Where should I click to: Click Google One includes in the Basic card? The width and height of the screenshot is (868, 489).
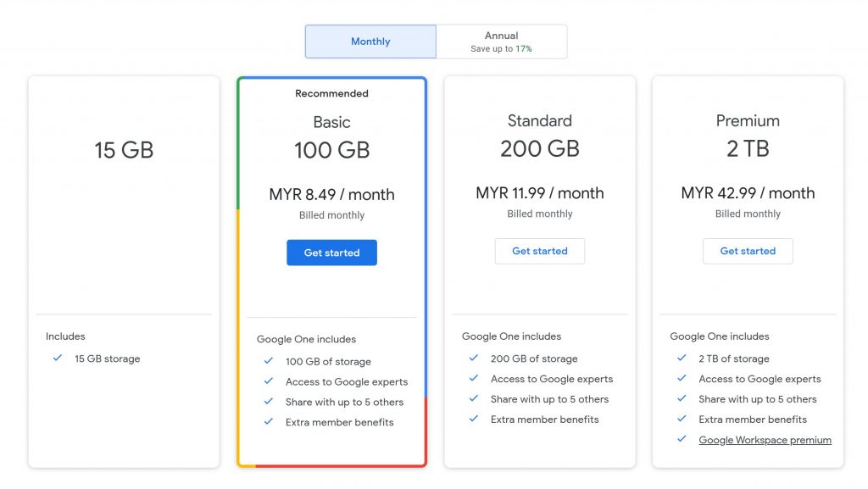(306, 339)
